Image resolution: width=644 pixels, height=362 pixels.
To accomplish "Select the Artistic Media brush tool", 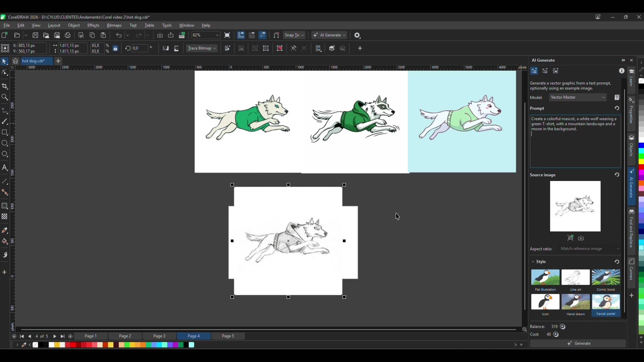I will coord(4,121).
